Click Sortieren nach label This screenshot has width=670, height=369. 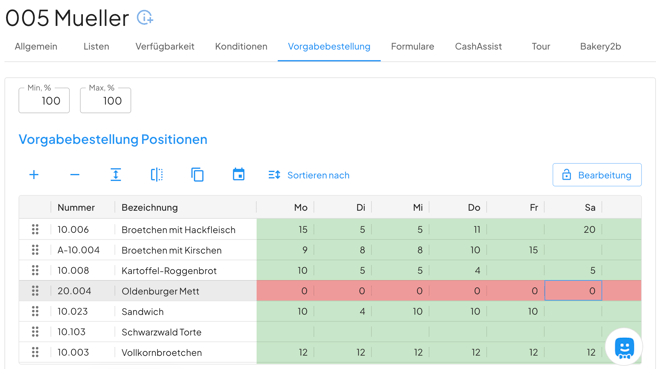click(318, 175)
